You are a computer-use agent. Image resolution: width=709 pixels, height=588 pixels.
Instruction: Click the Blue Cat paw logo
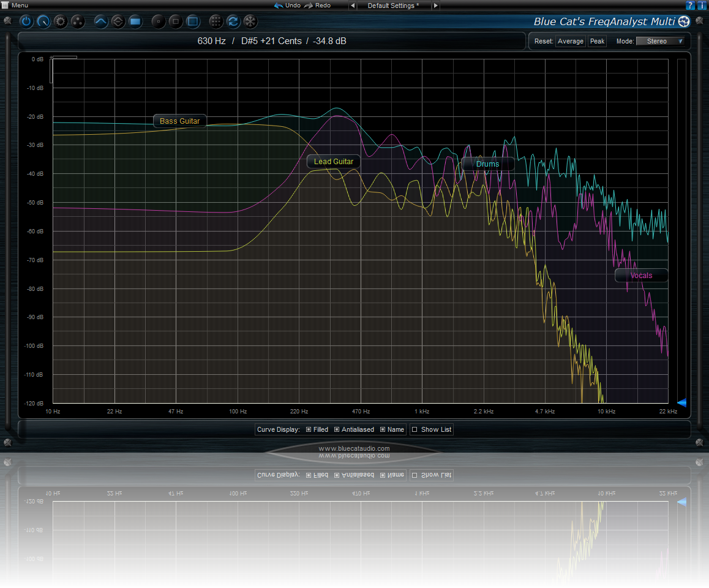click(x=684, y=21)
